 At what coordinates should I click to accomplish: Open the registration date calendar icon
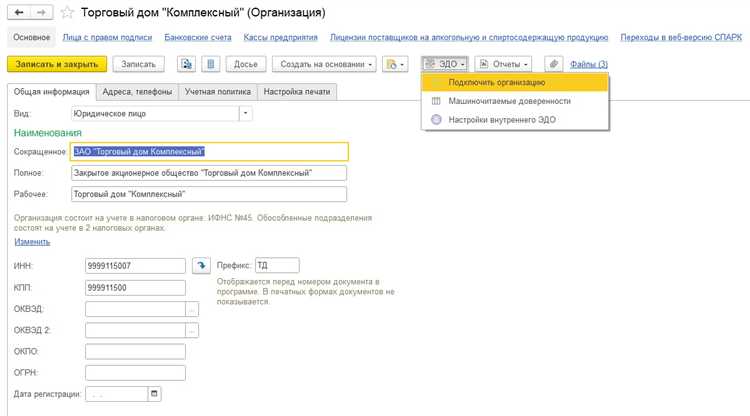tap(154, 394)
